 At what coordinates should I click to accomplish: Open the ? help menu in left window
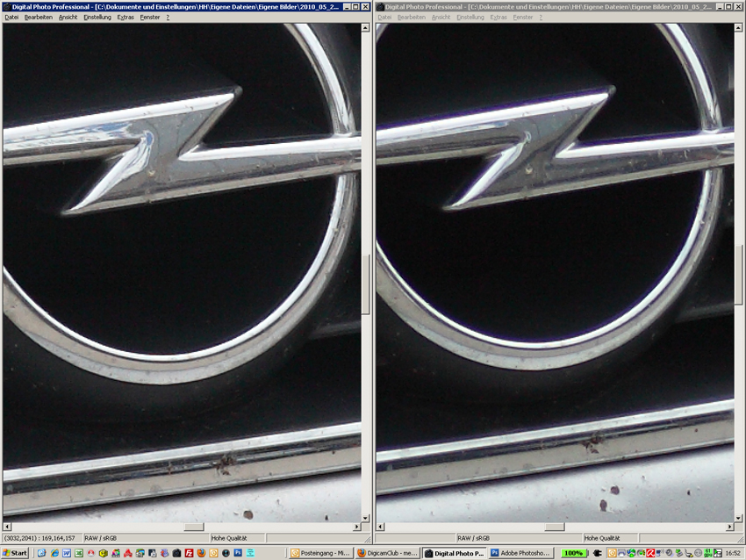coord(168,18)
